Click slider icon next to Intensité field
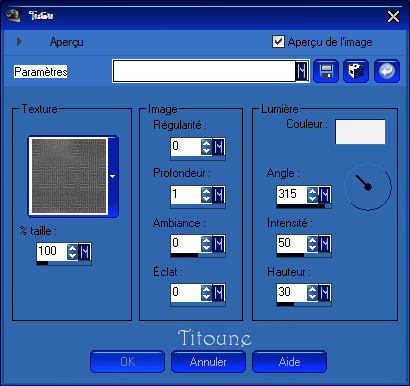This screenshot has height=386, width=410. tap(325, 244)
